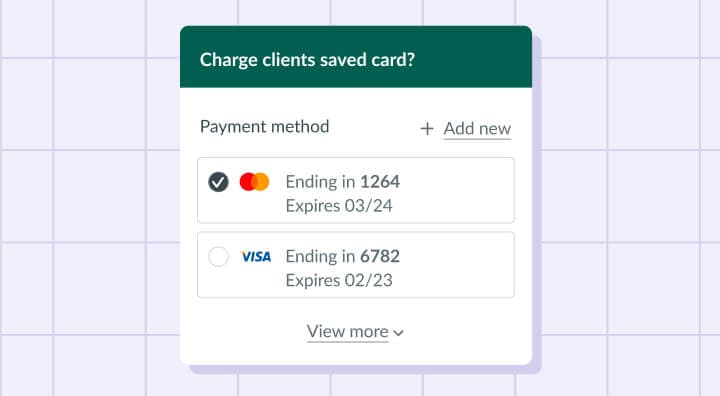Viewport: 720px width, 396px height.
Task: Open the View more link
Action: click(348, 332)
